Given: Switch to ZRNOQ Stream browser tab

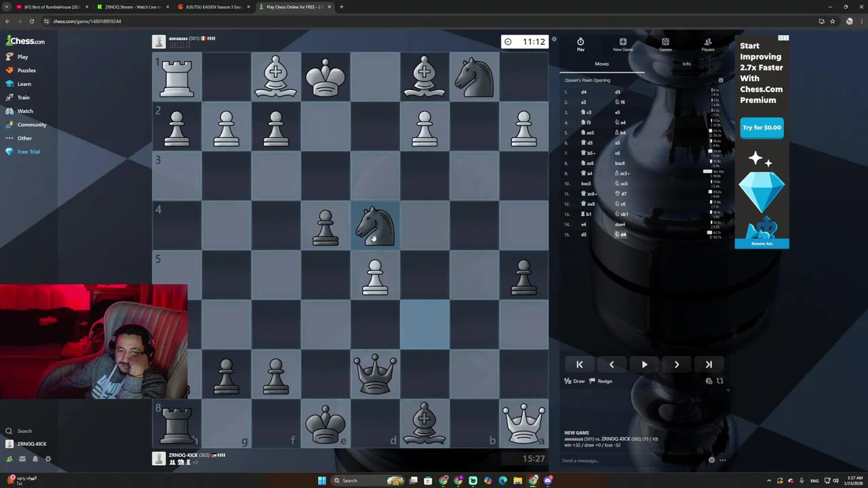Looking at the screenshot, I should point(132,7).
